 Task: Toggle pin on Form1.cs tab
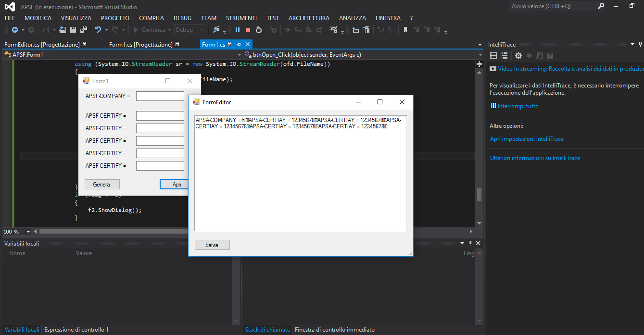tap(238, 44)
